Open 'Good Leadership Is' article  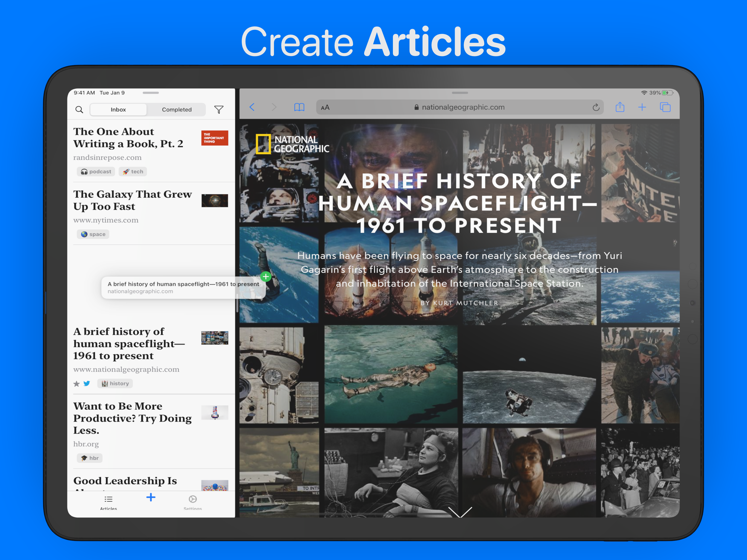(151, 480)
